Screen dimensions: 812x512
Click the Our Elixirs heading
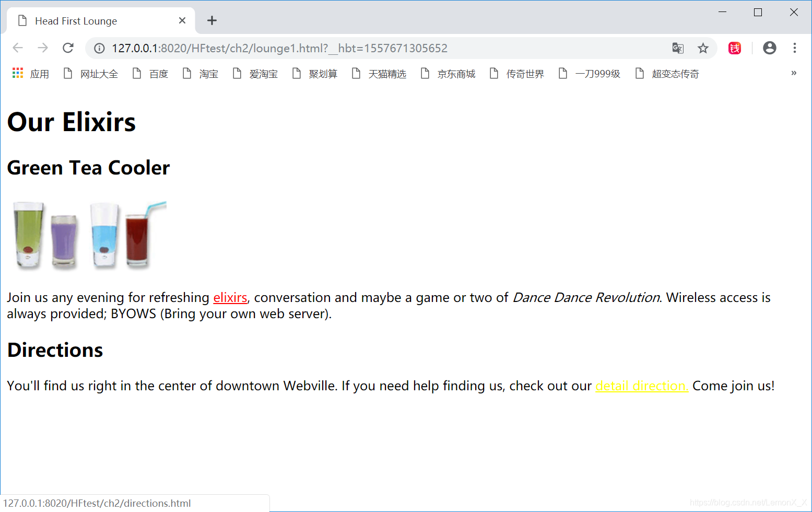(72, 122)
